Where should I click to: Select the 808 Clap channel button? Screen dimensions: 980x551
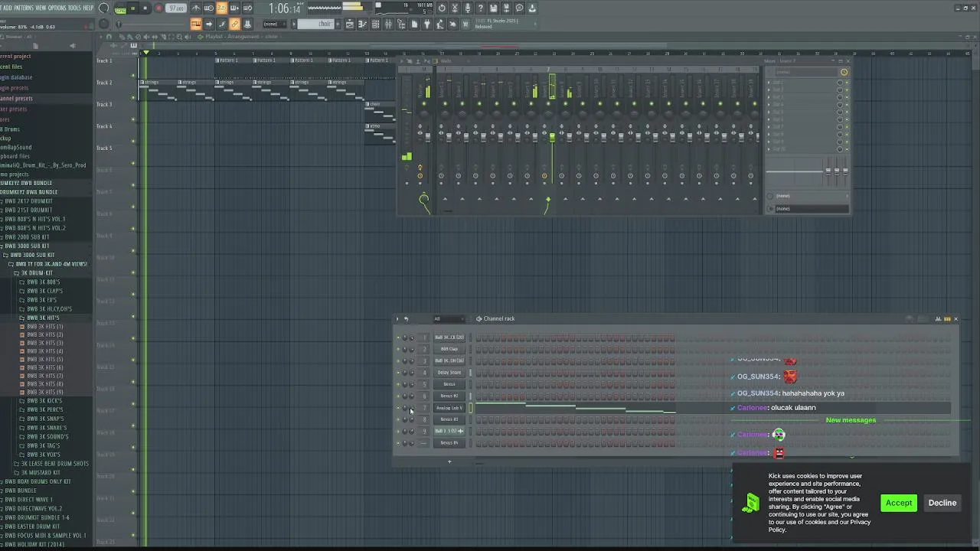(449, 349)
